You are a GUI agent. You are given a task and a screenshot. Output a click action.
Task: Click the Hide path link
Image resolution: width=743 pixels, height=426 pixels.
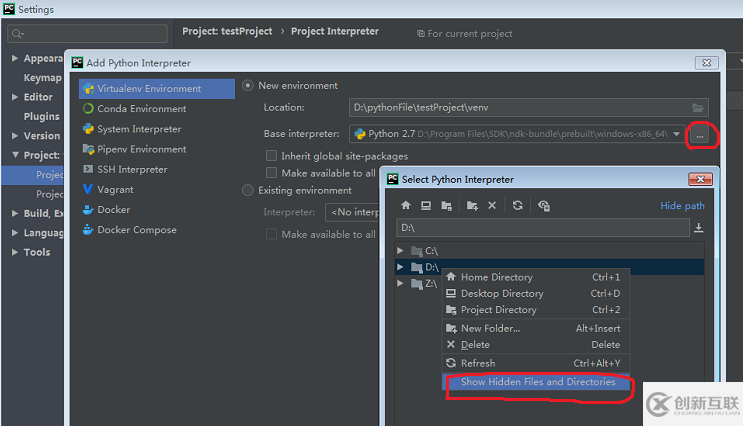[682, 206]
